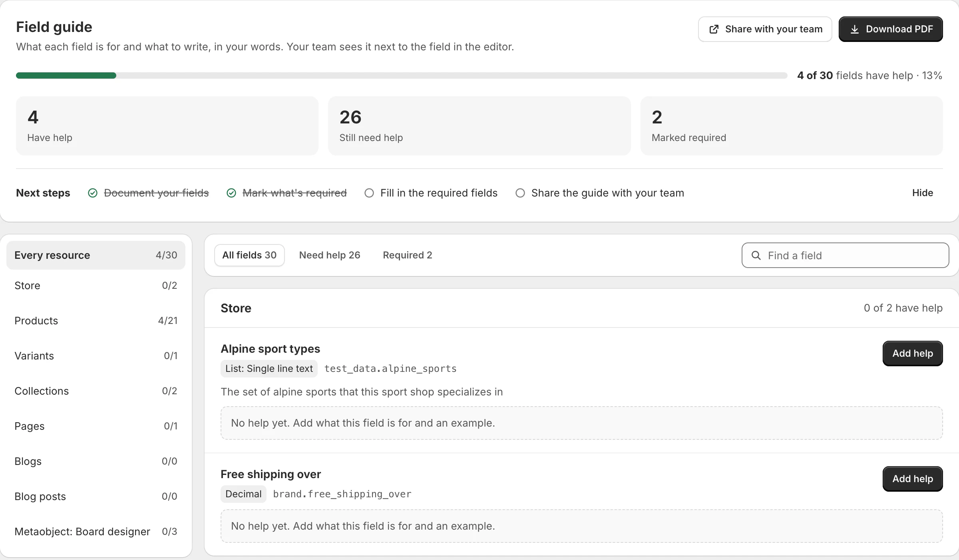Click the fields-with-help progress bar

pos(402,75)
